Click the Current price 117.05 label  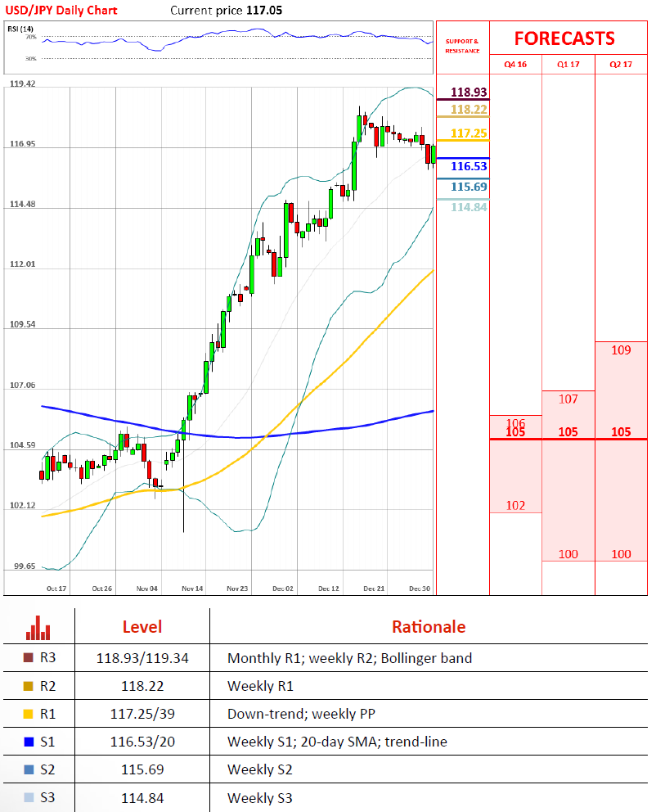(227, 11)
